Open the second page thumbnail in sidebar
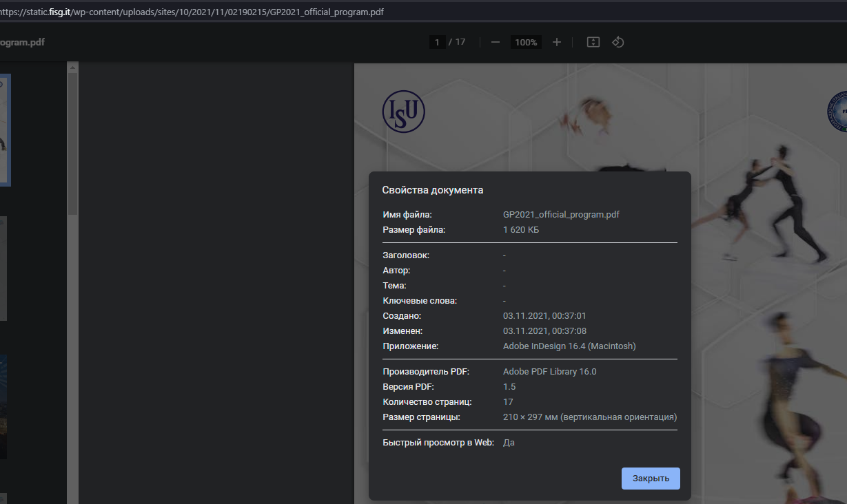The image size is (847, 504). (3, 269)
